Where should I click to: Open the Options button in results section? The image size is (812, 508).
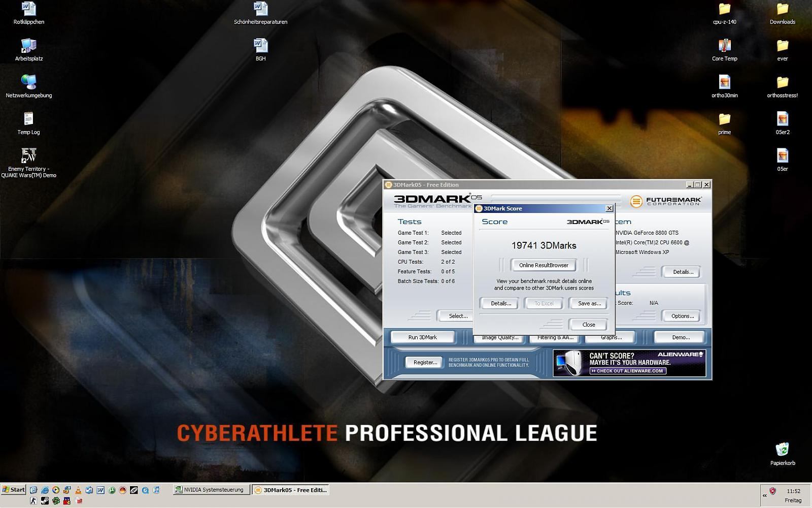pyautogui.click(x=683, y=316)
